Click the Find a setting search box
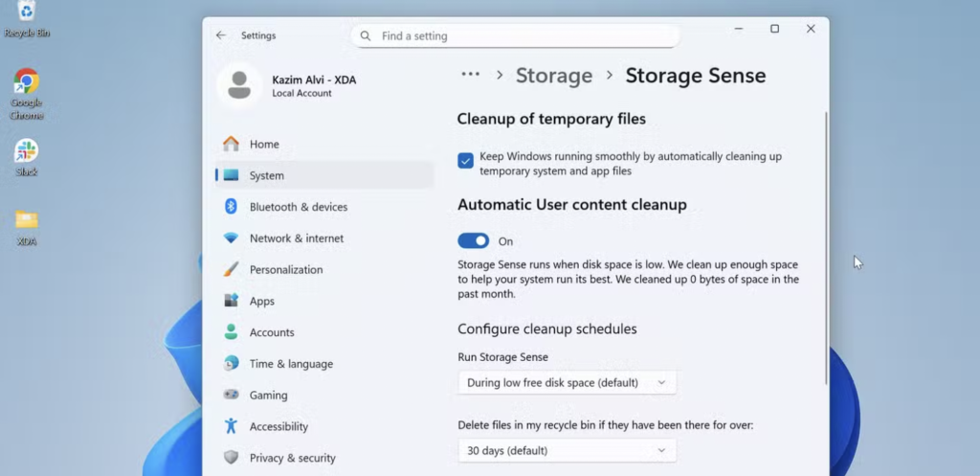980x476 pixels. 515,36
